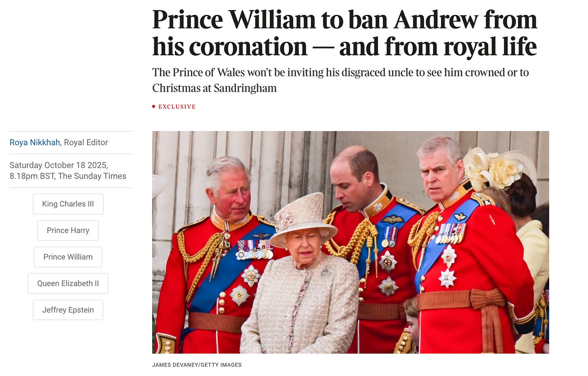This screenshot has width=588, height=376.
Task: Click the James Devaney/Getty Images photo credit
Action: 197,365
